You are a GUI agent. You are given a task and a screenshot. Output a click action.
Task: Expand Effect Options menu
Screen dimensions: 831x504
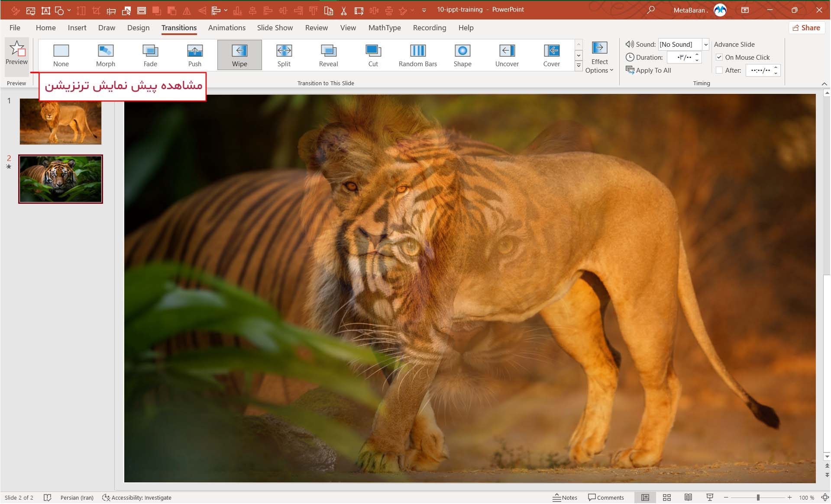599,58
